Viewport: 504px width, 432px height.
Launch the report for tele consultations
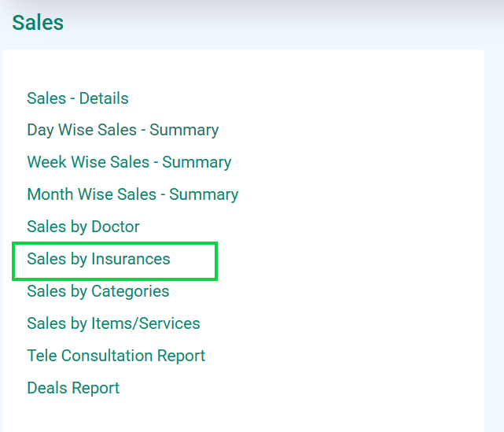pos(116,356)
